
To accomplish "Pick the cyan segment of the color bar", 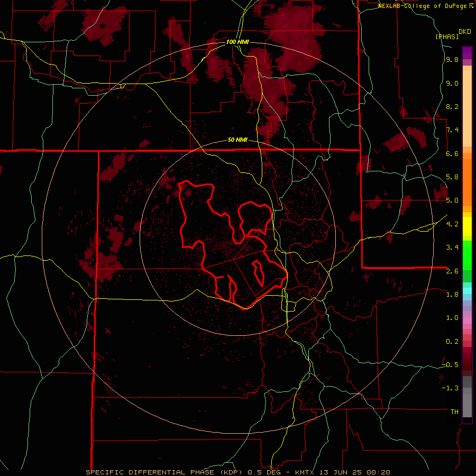I will [467, 291].
